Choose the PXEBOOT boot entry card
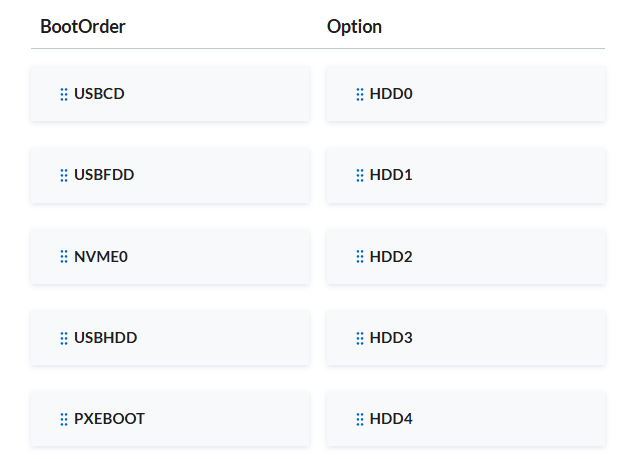This screenshot has height=459, width=617. pos(170,418)
